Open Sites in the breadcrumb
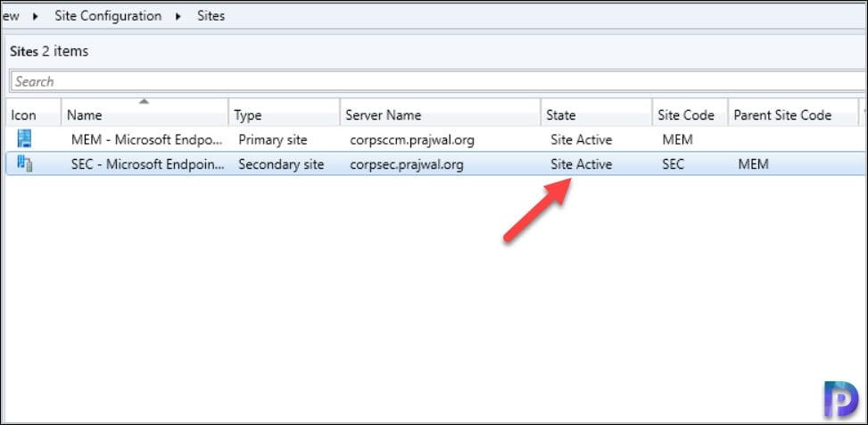Screen dimensions: 868x425 211,16
